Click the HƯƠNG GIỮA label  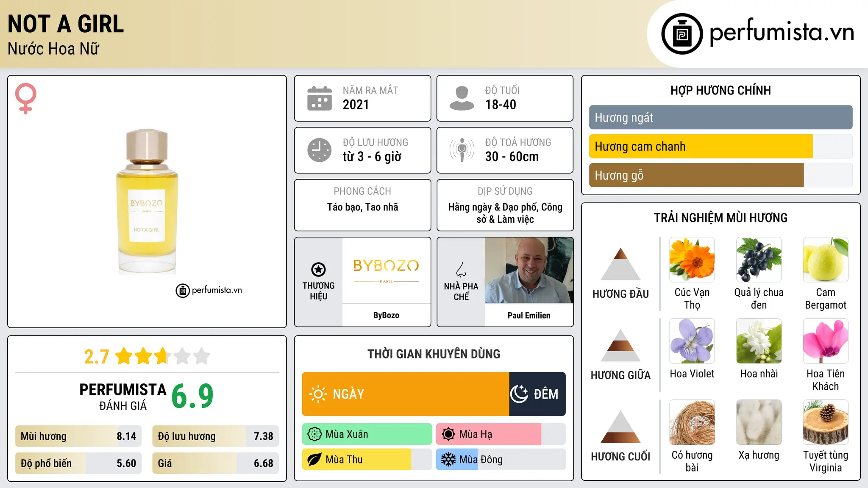620,375
